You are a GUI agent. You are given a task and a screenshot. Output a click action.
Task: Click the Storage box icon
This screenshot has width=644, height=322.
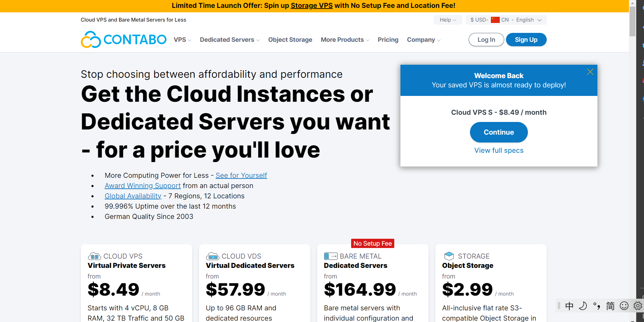tap(449, 256)
